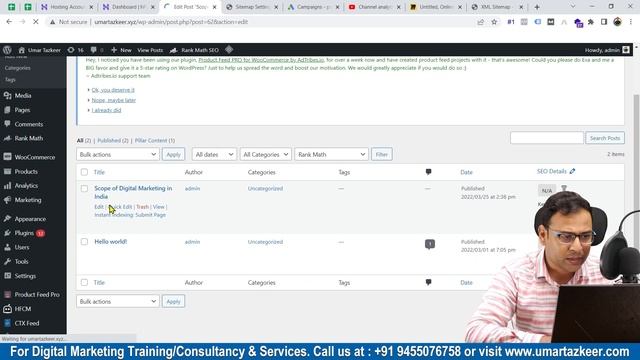Click the posts search input field
Viewport: 640px width, 360px height.
point(547,138)
